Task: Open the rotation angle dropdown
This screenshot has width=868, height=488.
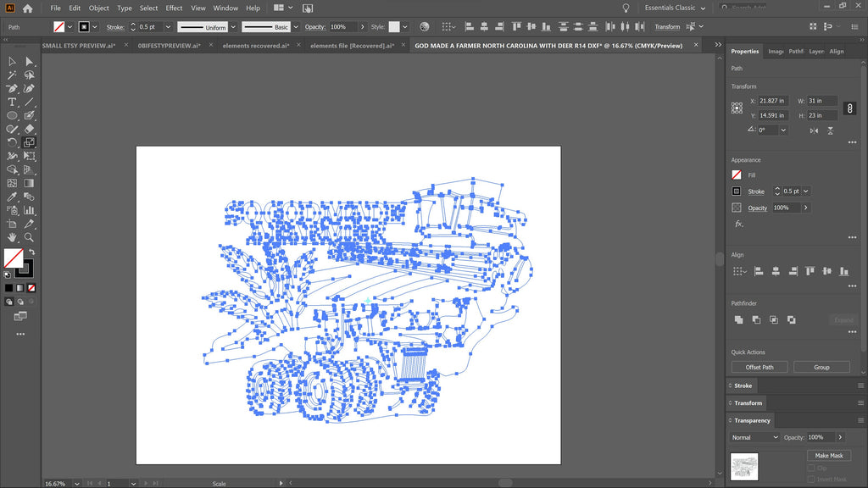Action: (782, 130)
